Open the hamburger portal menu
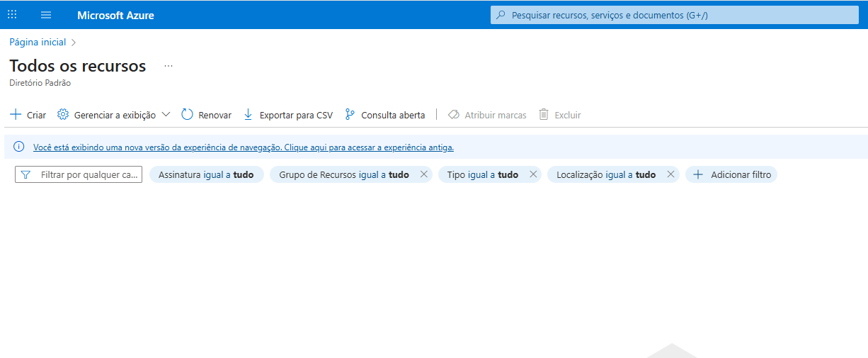 coord(46,15)
